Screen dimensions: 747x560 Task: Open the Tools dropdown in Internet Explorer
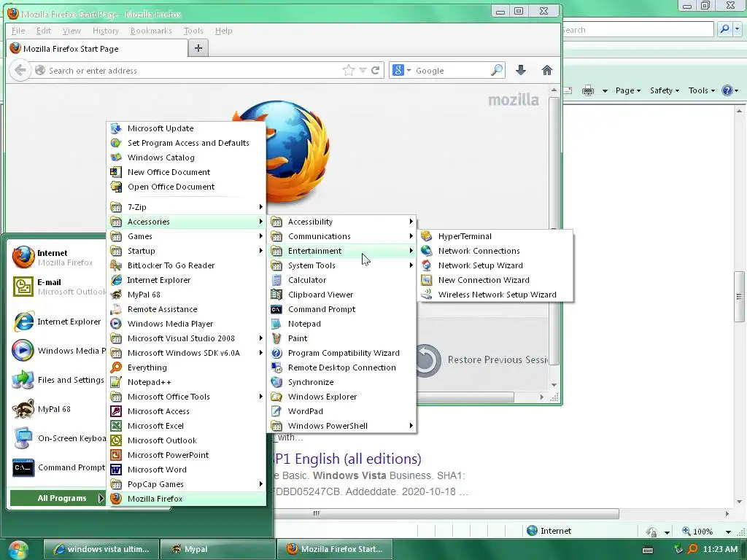pyautogui.click(x=701, y=90)
